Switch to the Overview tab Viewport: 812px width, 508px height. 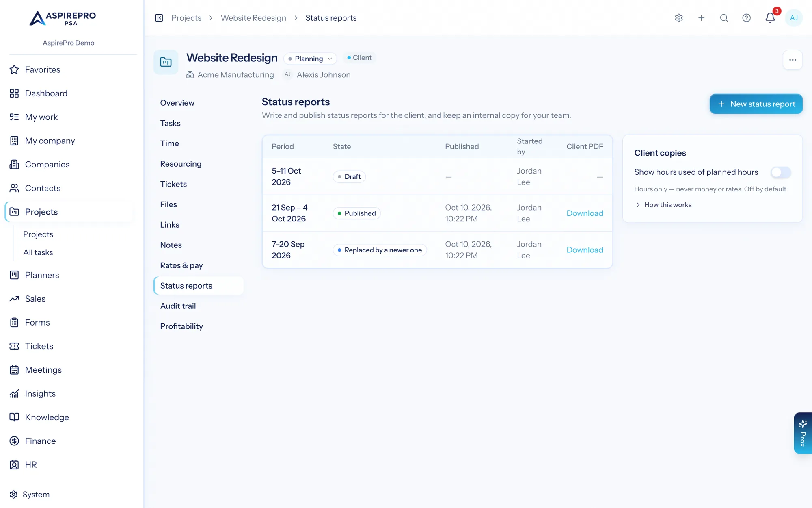click(199, 103)
